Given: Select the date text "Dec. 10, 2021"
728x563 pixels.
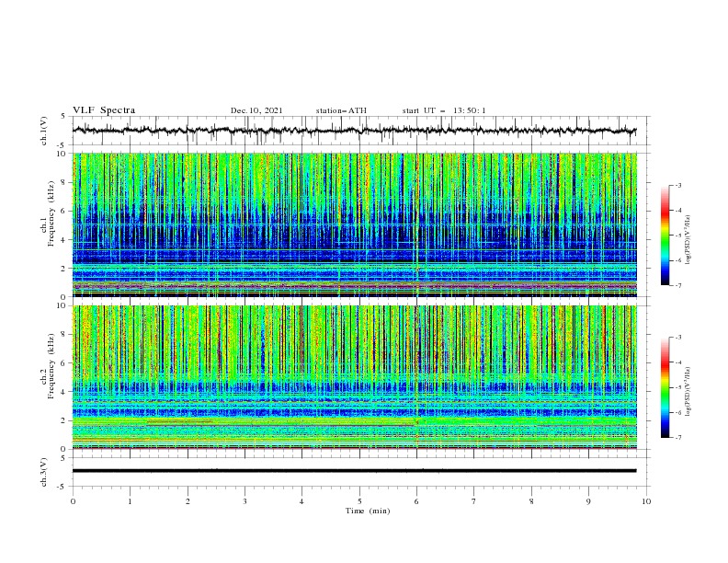Looking at the screenshot, I should [256, 110].
